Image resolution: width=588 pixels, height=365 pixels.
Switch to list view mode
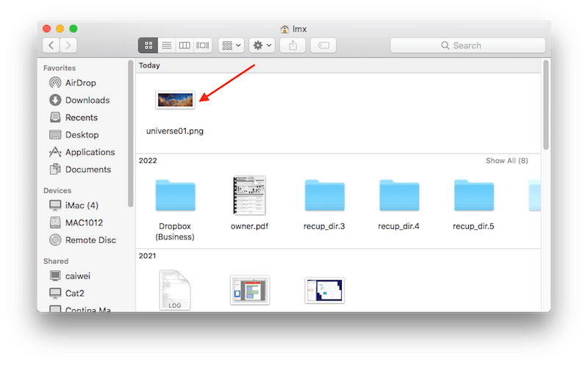pyautogui.click(x=166, y=46)
